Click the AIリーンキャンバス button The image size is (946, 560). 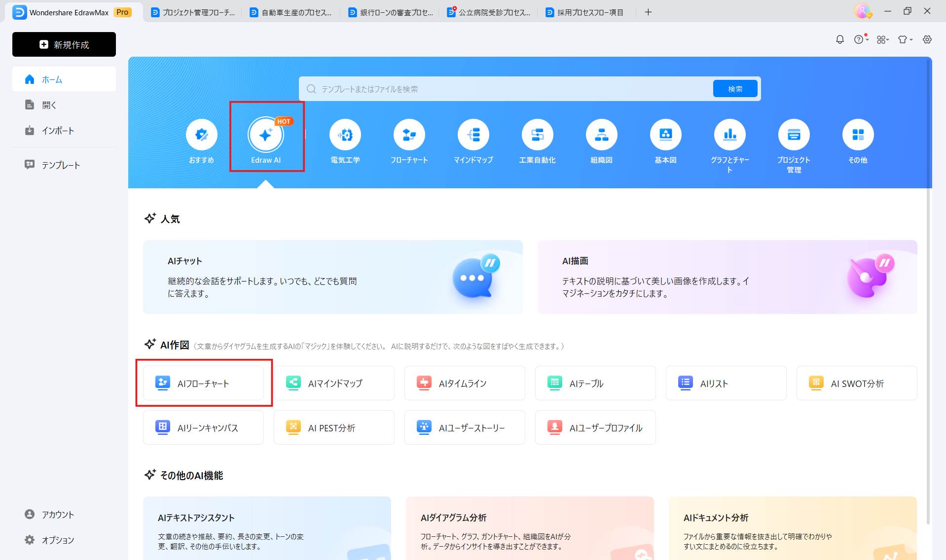point(203,427)
